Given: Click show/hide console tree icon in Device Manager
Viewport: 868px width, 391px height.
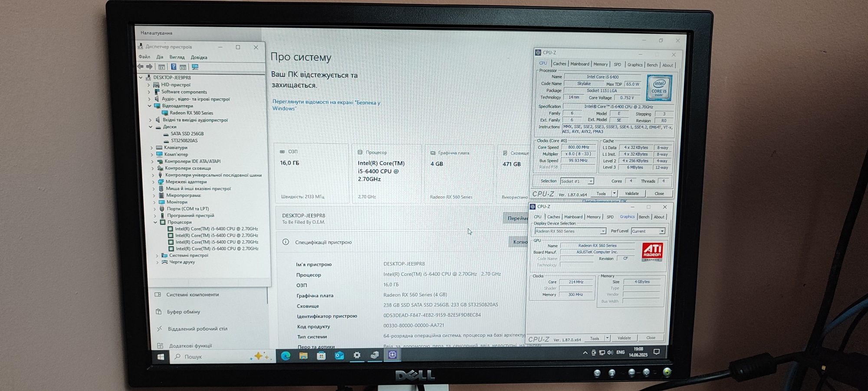Looking at the screenshot, I should point(162,67).
